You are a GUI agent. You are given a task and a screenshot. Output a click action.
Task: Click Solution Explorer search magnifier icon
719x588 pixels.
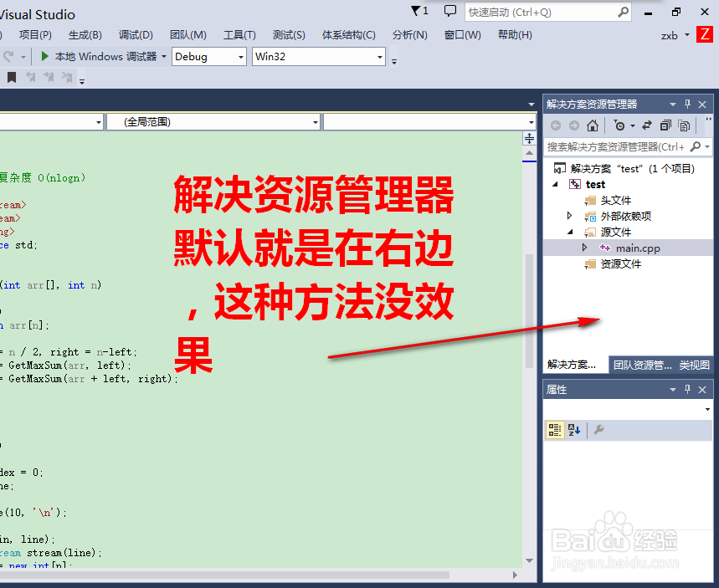click(696, 146)
